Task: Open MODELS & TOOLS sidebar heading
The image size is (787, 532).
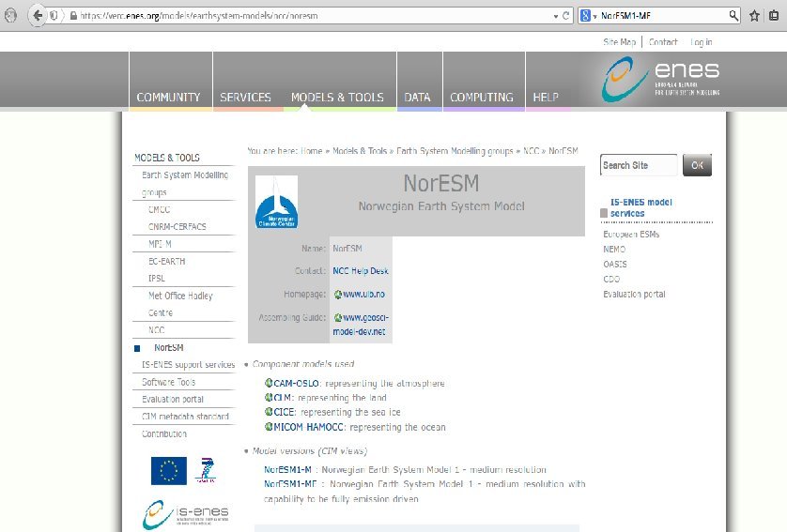Action: pos(166,158)
